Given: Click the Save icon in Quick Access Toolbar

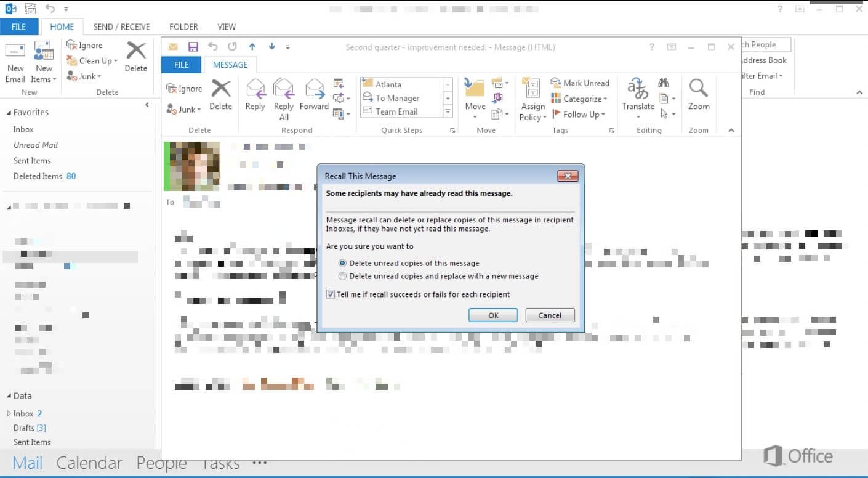Looking at the screenshot, I should [193, 47].
